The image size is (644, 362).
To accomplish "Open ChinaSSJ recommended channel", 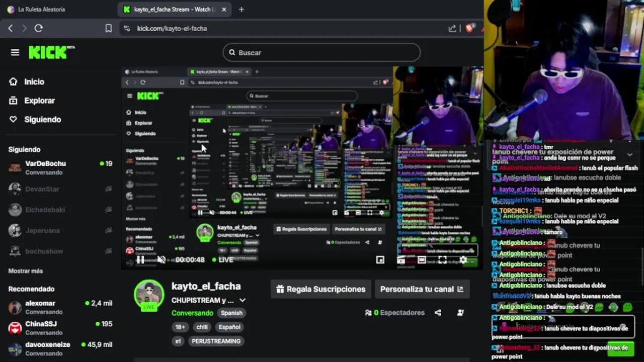I will (x=60, y=328).
